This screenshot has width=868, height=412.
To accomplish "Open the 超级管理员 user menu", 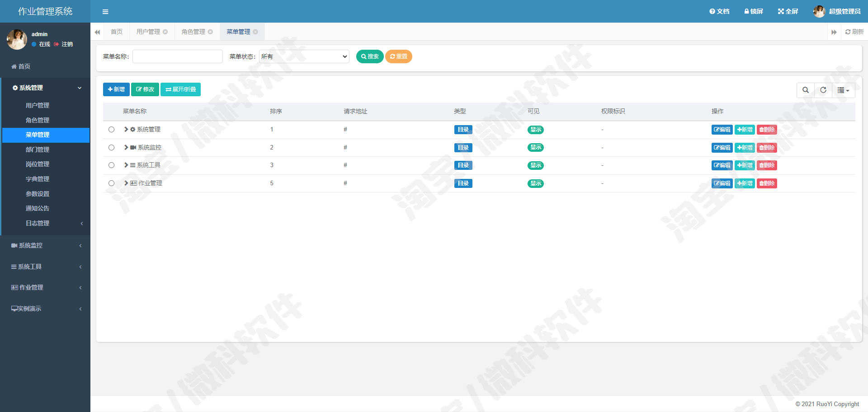I will [x=837, y=11].
